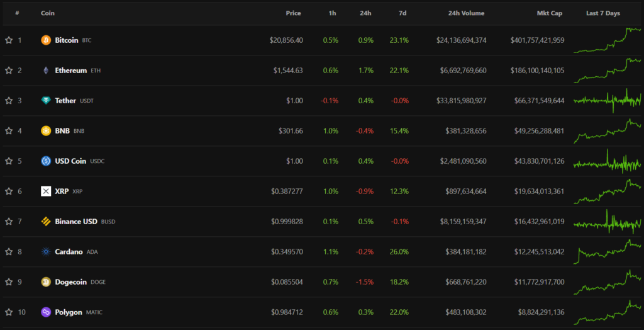644x330 pixels.
Task: Click the BNB logo icon
Action: point(46,131)
